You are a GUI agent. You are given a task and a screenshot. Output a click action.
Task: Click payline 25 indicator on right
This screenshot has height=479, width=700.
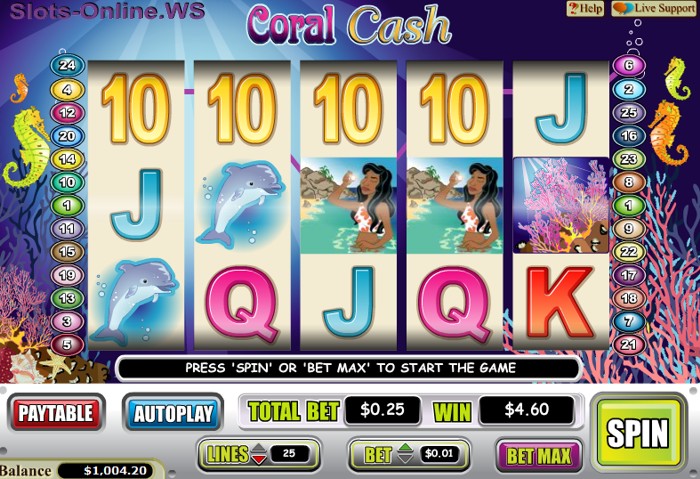coord(629,112)
